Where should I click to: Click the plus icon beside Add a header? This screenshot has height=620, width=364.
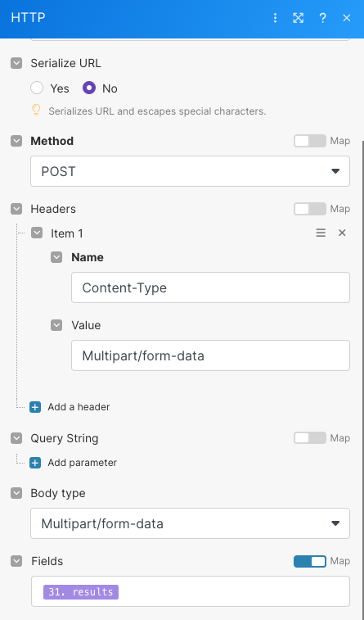(35, 407)
